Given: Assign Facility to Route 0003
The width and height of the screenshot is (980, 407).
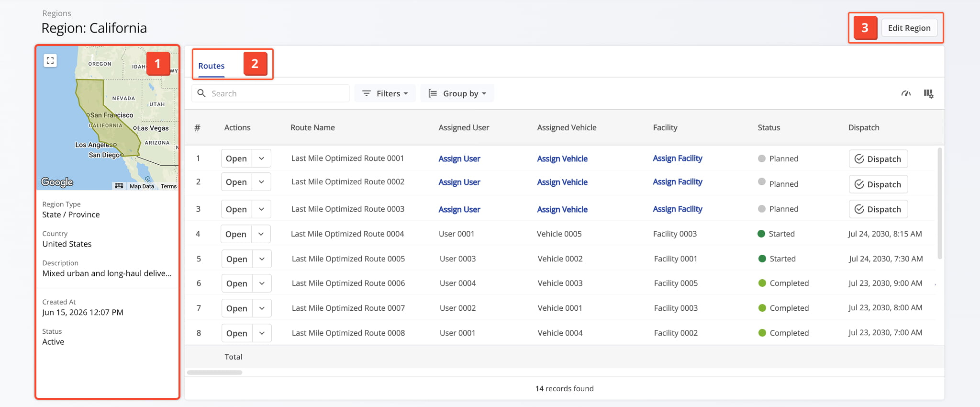Looking at the screenshot, I should tap(678, 209).
